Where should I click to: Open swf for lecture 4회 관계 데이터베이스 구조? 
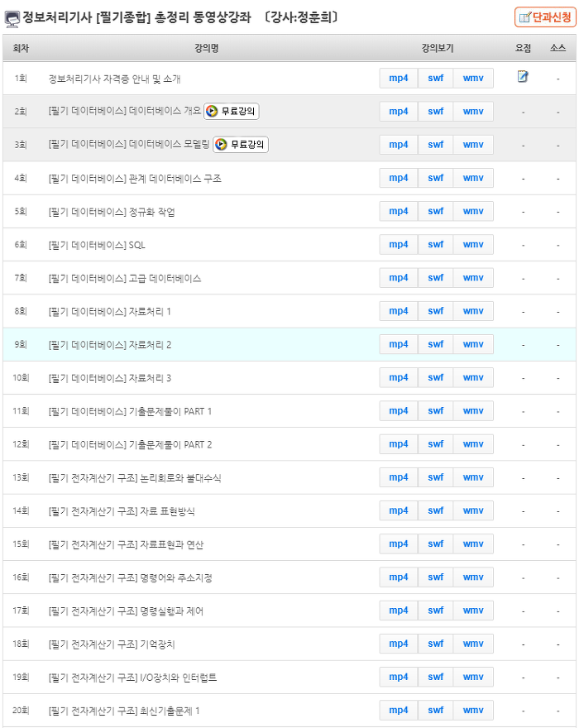(x=436, y=179)
